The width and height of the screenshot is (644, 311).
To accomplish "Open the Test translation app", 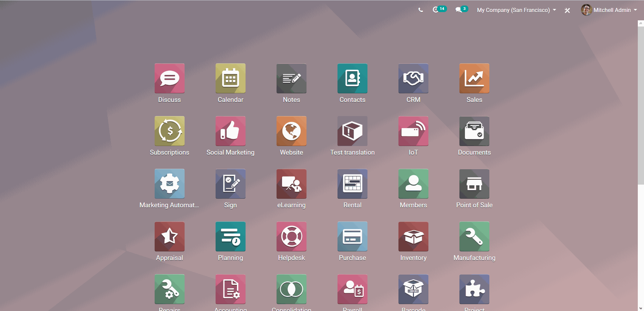I will pyautogui.click(x=352, y=131).
